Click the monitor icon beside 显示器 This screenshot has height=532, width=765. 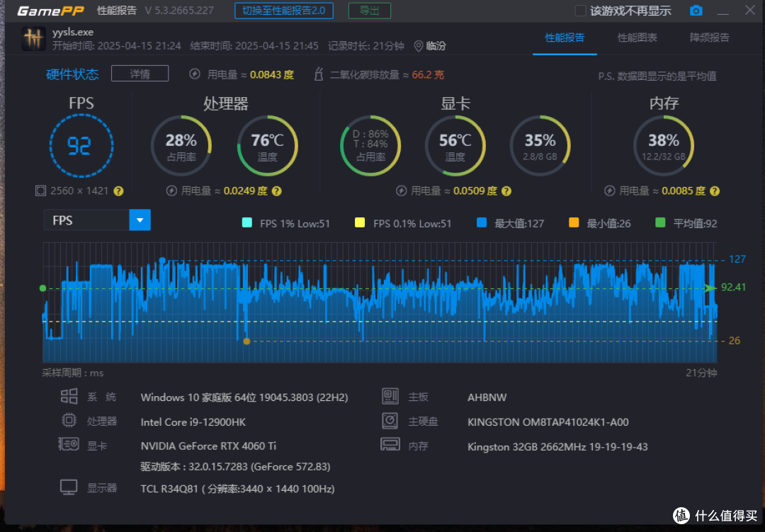(69, 487)
